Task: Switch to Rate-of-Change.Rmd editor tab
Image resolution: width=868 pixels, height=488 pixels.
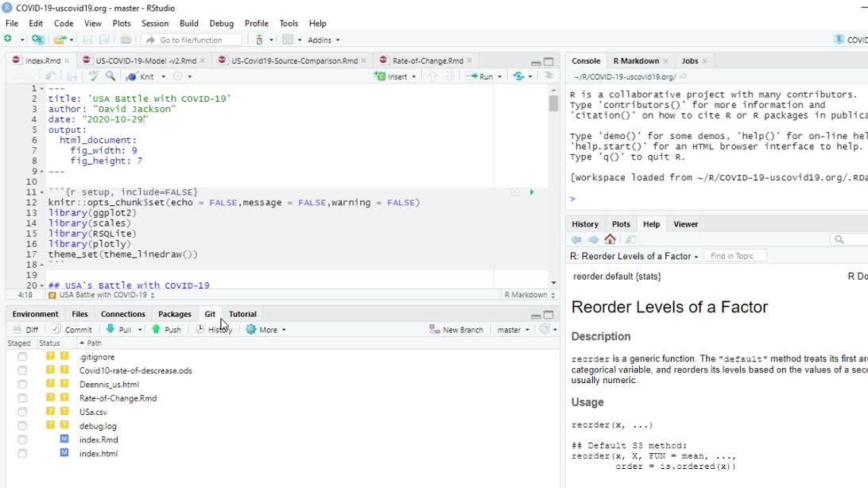Action: 428,61
